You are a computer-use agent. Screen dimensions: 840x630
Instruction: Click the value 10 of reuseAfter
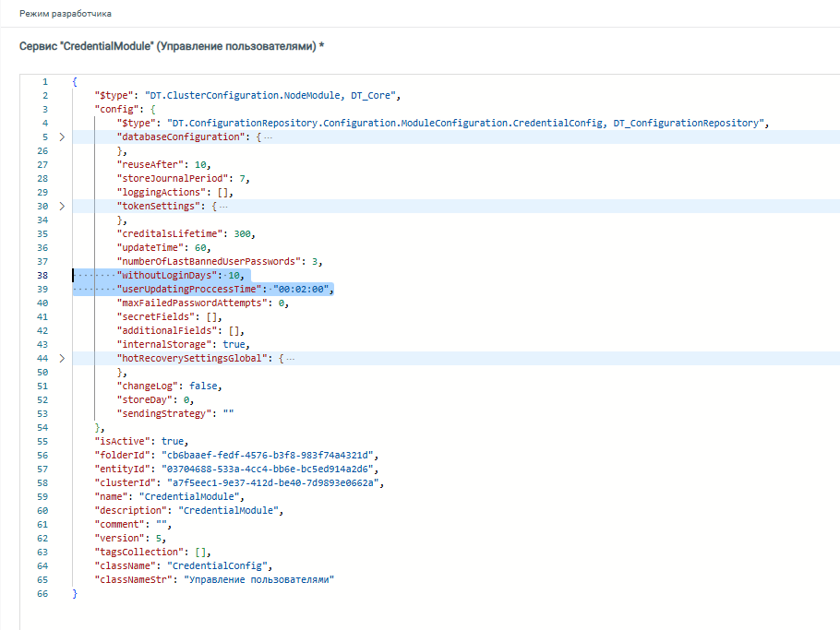[200, 165]
